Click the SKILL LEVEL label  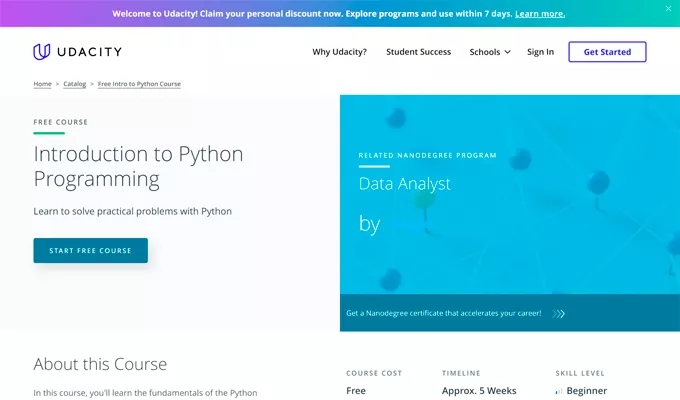pyautogui.click(x=580, y=373)
